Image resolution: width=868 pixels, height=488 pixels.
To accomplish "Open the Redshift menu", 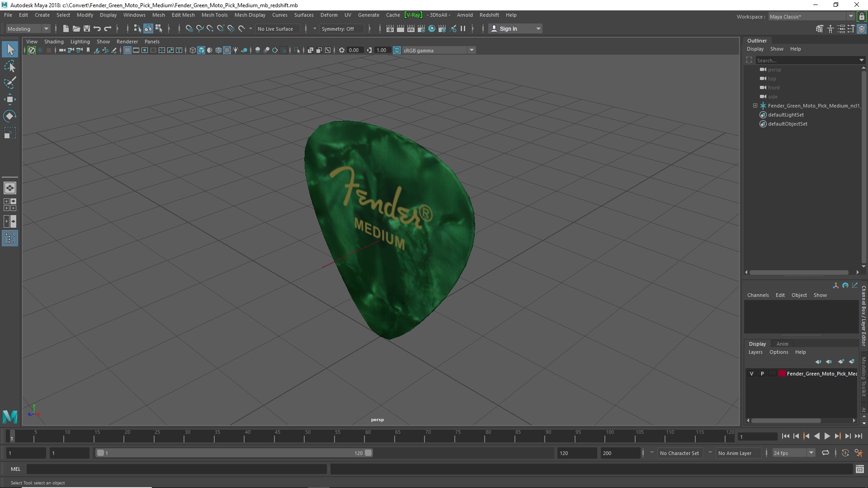I will pyautogui.click(x=489, y=15).
